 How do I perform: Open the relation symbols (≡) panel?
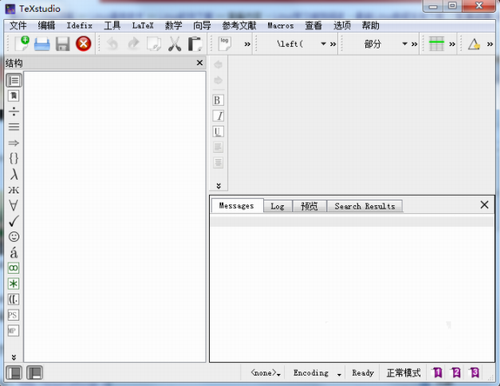tap(14, 127)
